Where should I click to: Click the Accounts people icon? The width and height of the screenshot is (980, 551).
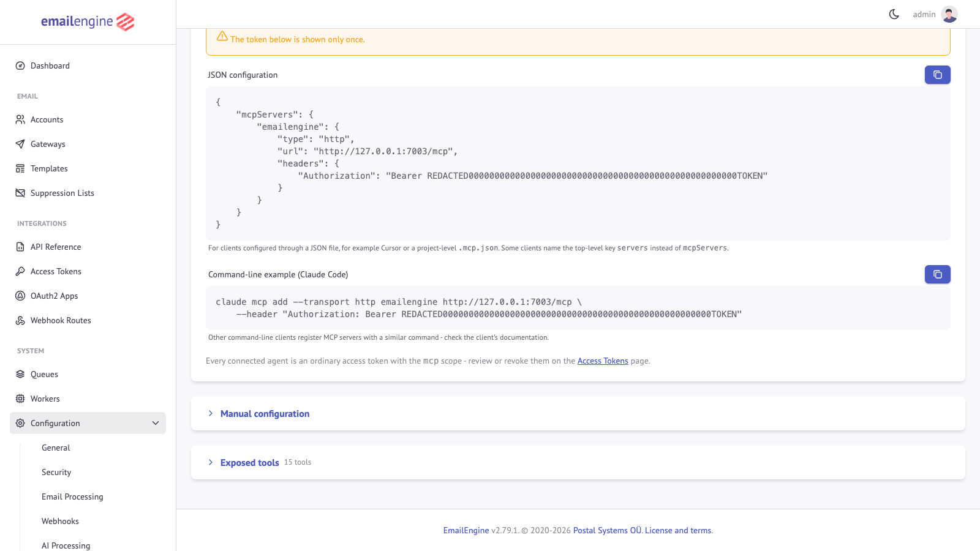(20, 119)
